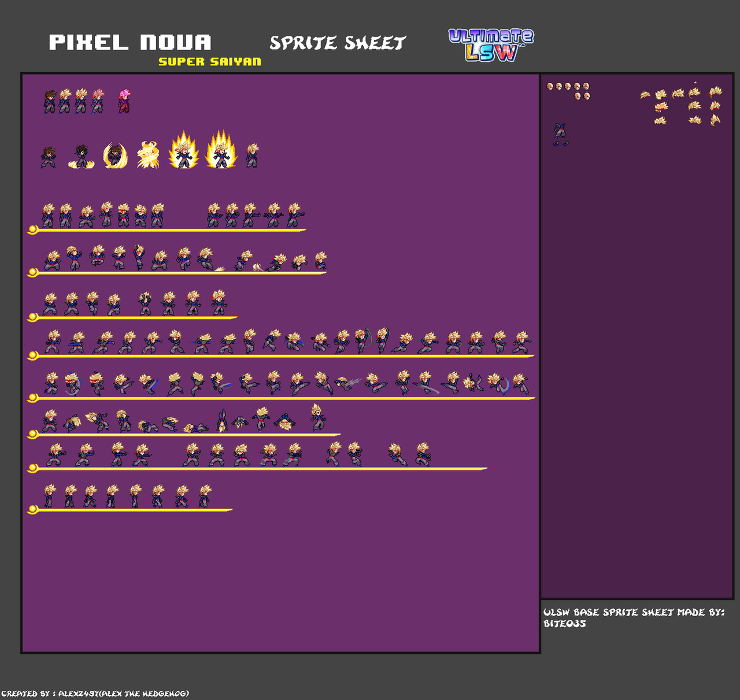Pick the sprite with yellow flames at its feet
This screenshot has width=740, height=700.
click(x=81, y=157)
